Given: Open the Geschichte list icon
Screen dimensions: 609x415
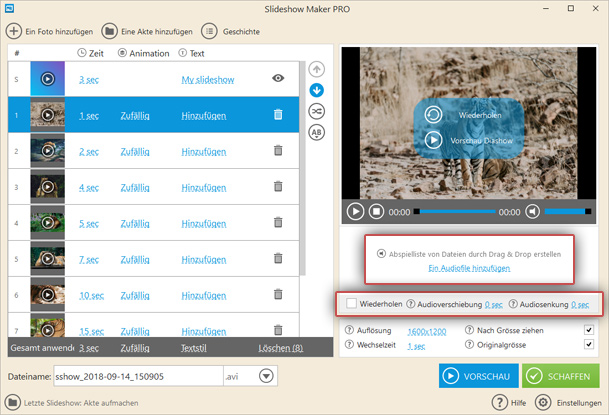Looking at the screenshot, I should (x=209, y=31).
